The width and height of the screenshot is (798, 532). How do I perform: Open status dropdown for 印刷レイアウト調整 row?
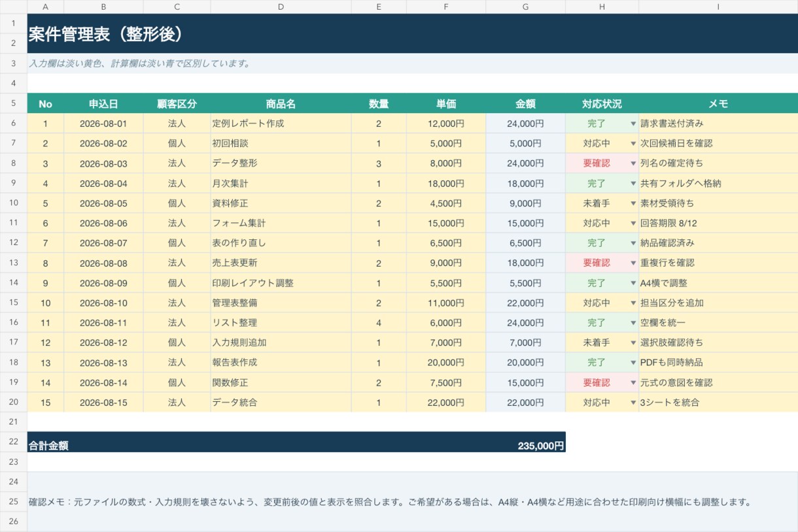(633, 284)
